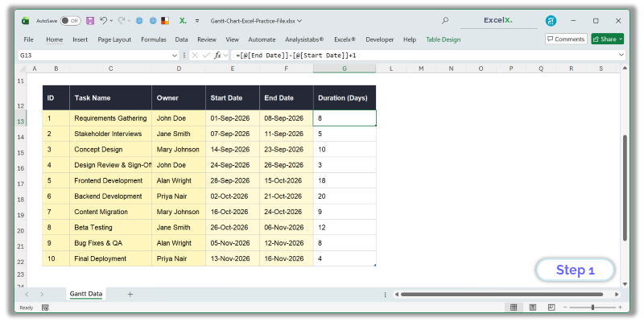
Task: Click the zoom slider handle
Action: click(x=592, y=308)
